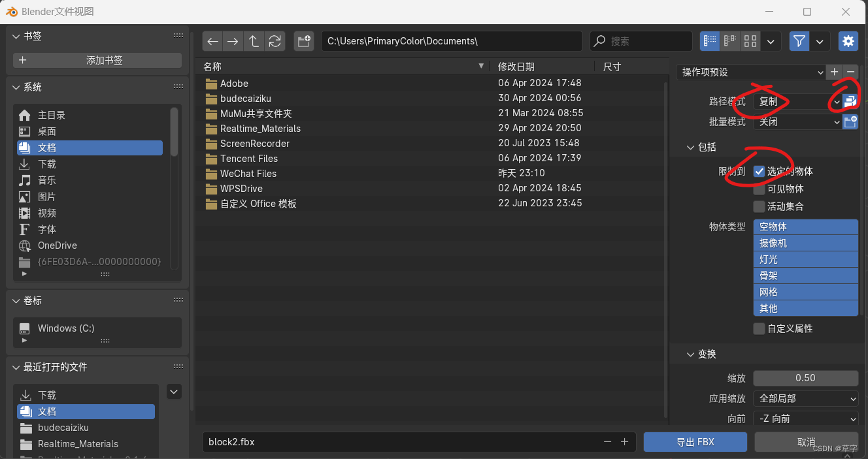Open the Music system folder
868x459 pixels.
(x=90, y=180)
